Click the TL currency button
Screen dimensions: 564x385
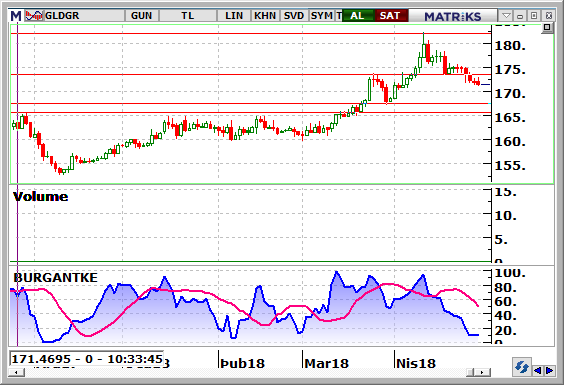point(188,16)
